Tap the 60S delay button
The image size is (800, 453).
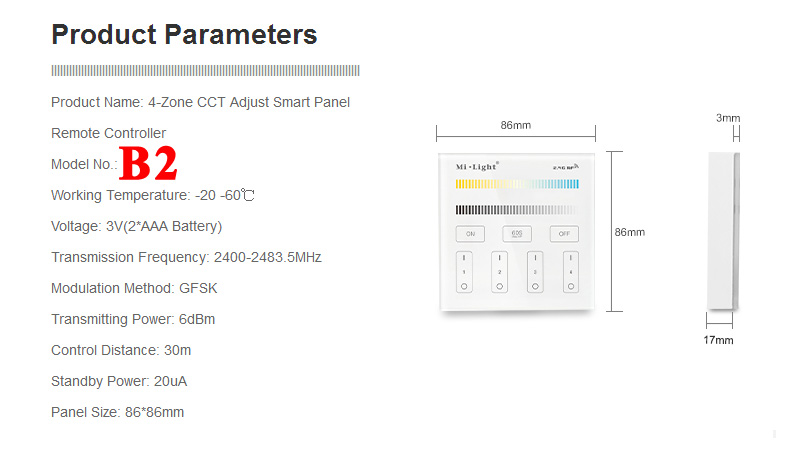pos(517,234)
